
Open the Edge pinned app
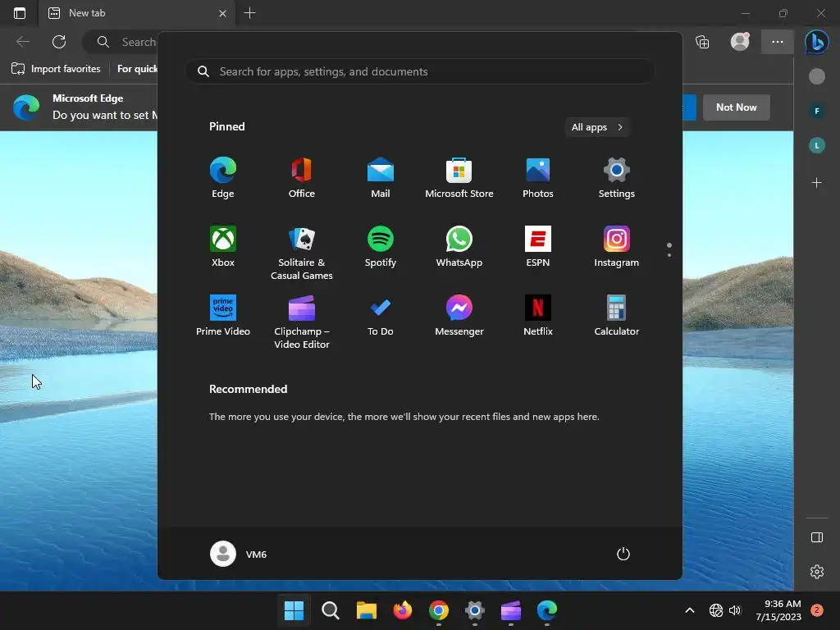click(x=223, y=178)
